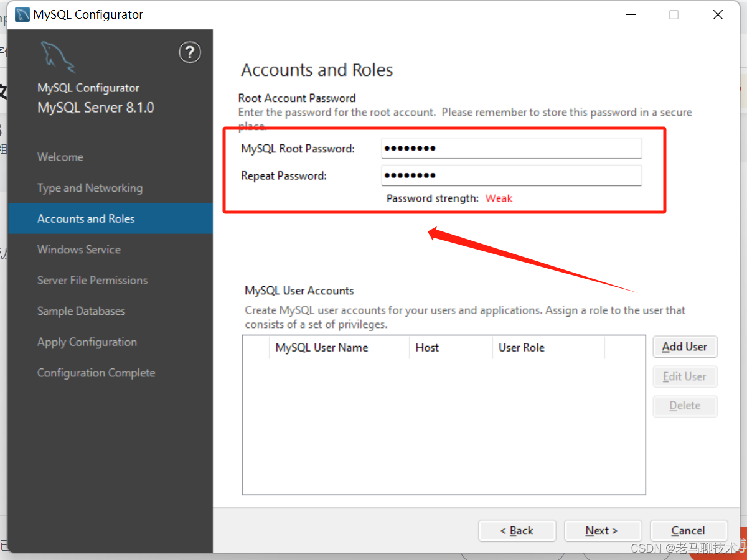Click the Edit User button
747x560 pixels.
(x=685, y=376)
